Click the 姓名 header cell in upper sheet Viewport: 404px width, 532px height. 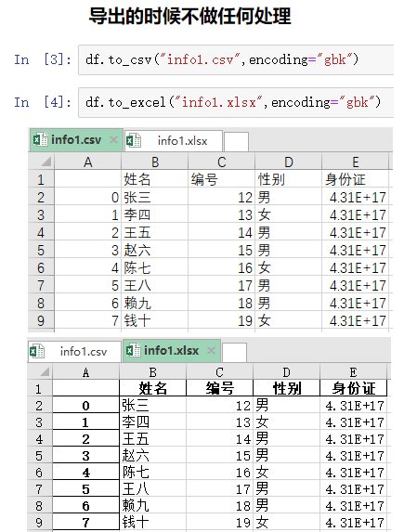[154, 179]
